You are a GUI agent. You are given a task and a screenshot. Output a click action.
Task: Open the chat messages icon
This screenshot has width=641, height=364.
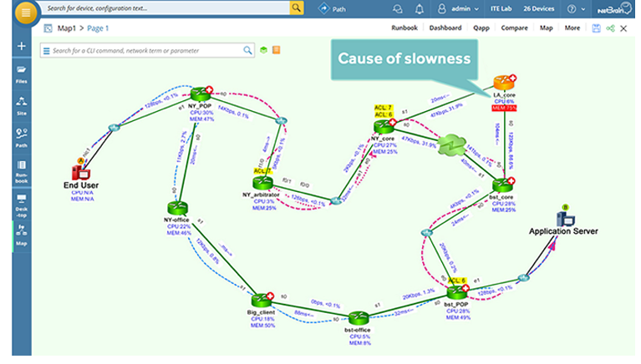pyautogui.click(x=397, y=9)
